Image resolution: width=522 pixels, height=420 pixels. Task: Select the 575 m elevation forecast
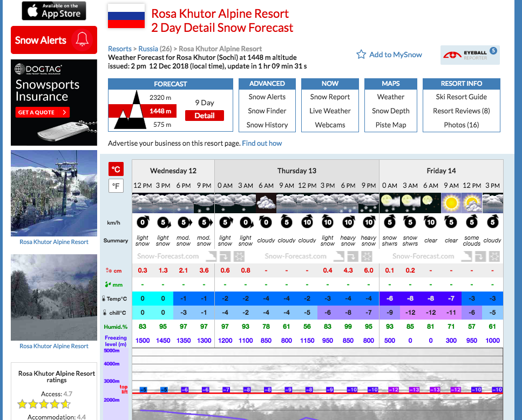(x=162, y=125)
